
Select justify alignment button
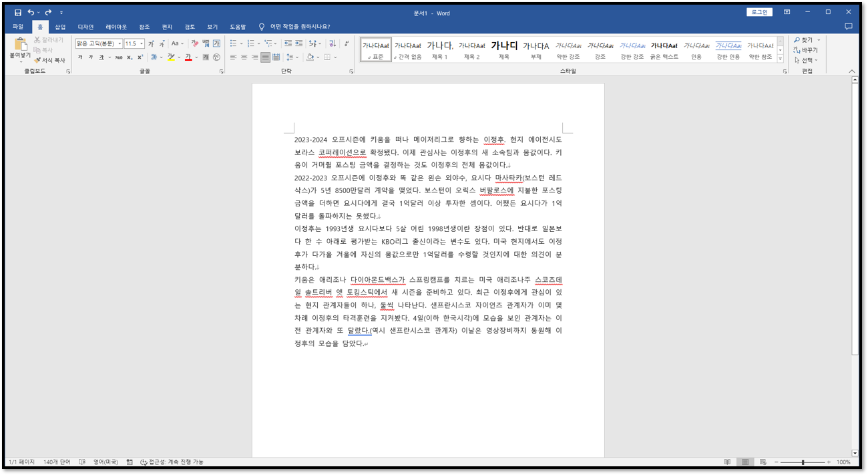[x=265, y=57]
